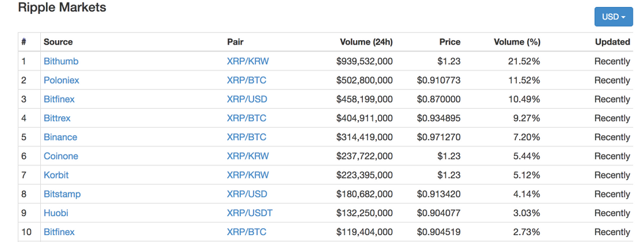
Task: Open the Binance source link
Action: (60, 137)
